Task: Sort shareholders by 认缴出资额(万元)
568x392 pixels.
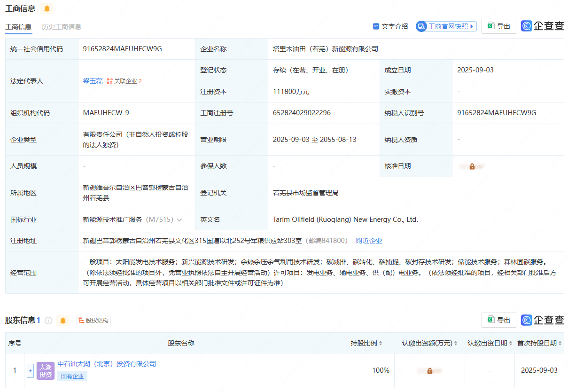Action: (429, 343)
